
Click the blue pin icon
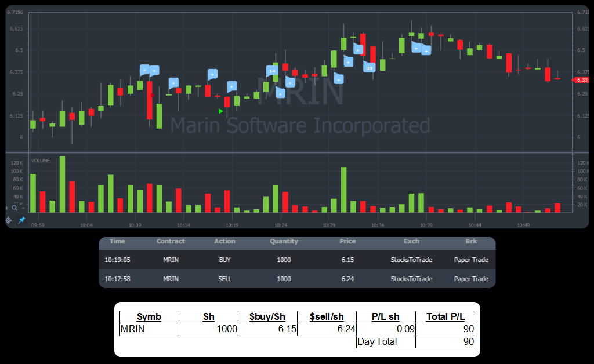click(21, 220)
